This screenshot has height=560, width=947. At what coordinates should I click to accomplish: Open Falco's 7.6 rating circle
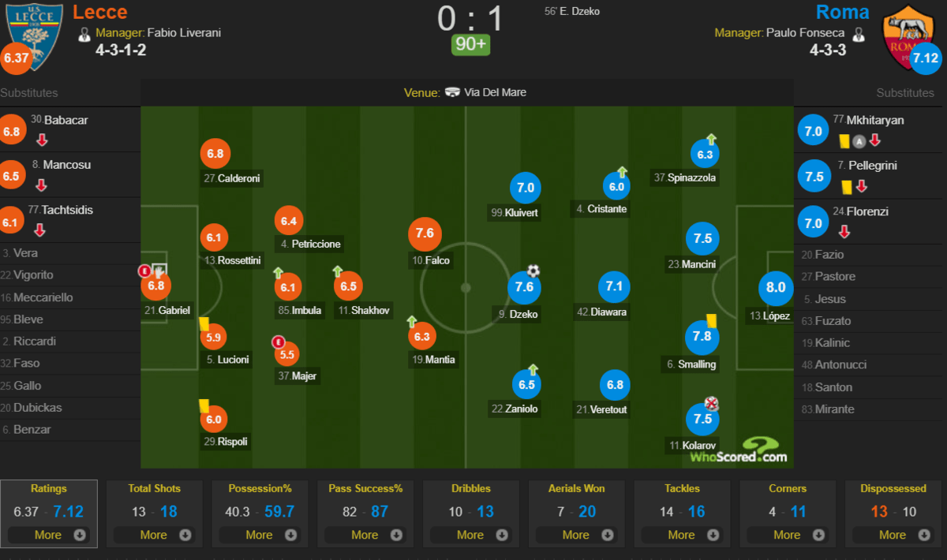[425, 233]
